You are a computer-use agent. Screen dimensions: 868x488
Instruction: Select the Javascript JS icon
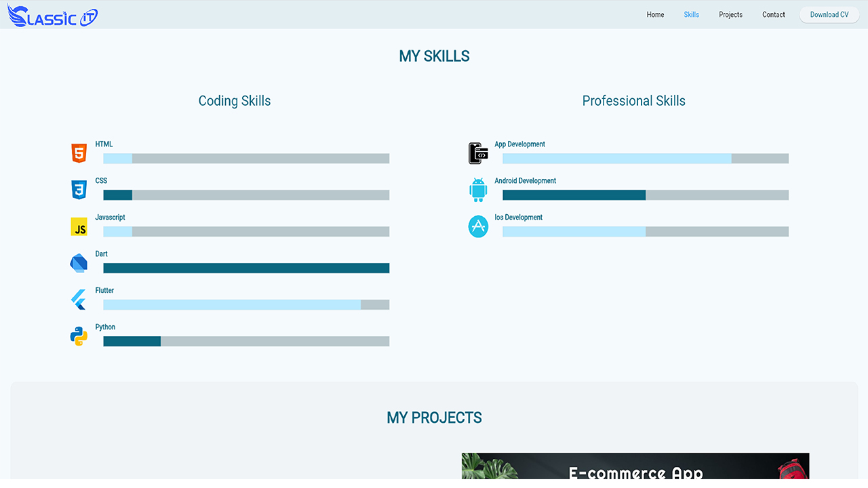point(79,226)
